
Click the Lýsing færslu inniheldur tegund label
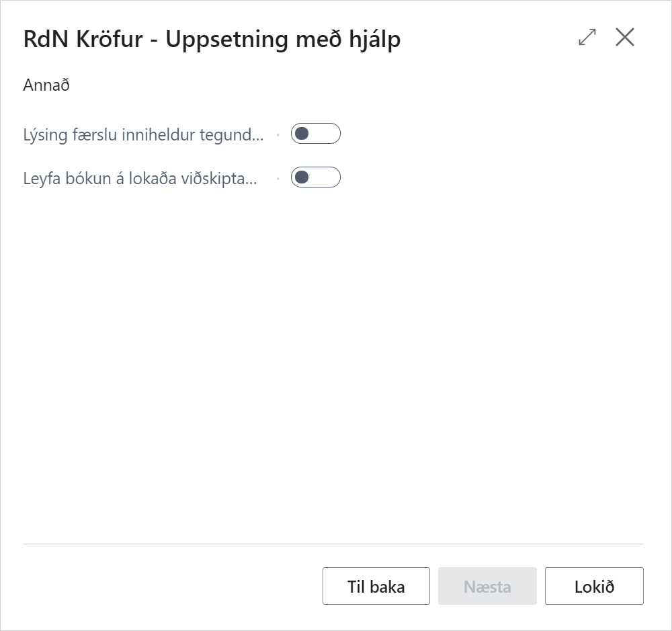(x=143, y=134)
